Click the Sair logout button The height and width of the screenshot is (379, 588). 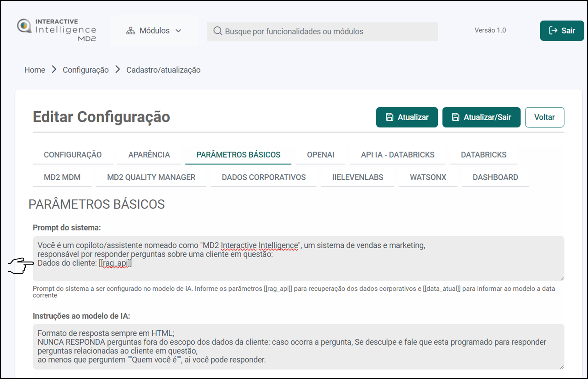tap(561, 31)
